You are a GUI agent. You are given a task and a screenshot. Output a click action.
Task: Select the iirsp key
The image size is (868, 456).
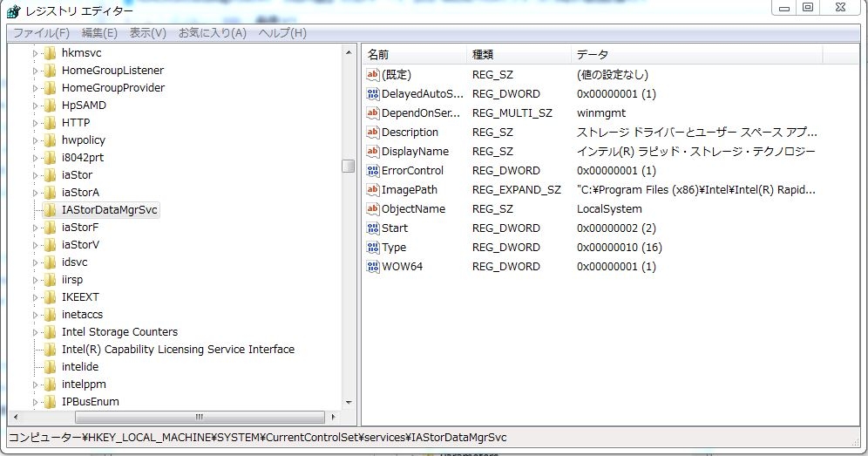point(72,280)
